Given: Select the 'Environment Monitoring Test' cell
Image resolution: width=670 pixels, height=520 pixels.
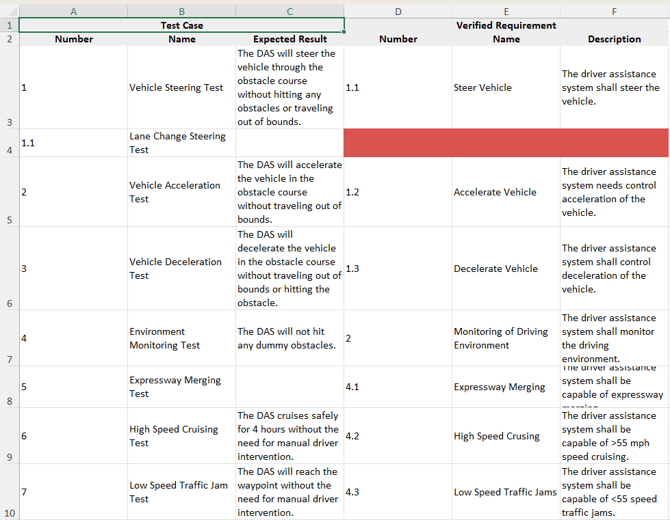Looking at the screenshot, I should 182,338.
